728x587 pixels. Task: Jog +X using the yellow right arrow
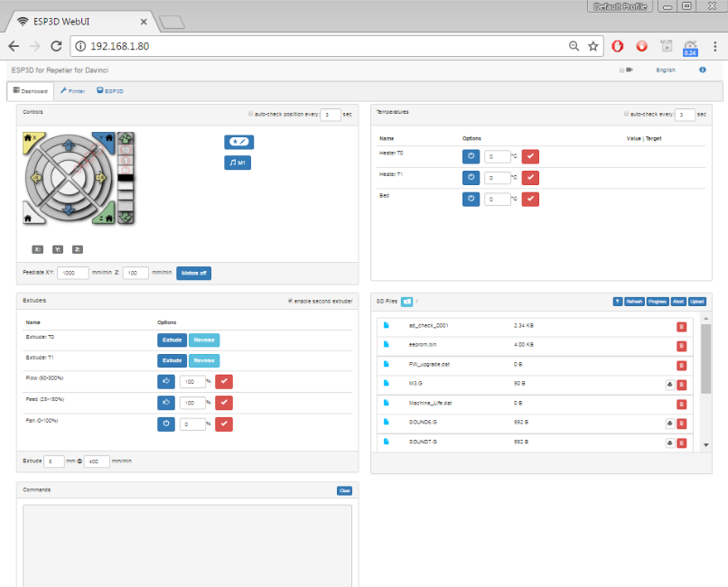point(100,177)
